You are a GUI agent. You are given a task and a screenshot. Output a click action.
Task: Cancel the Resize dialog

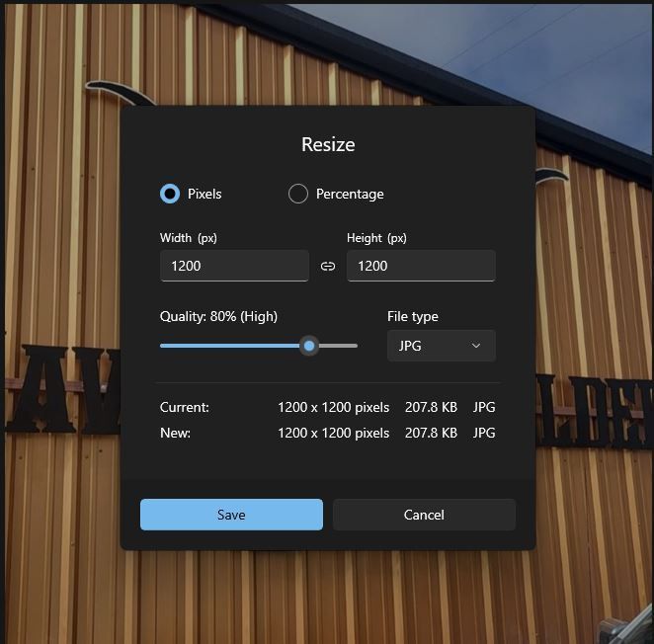click(x=424, y=515)
